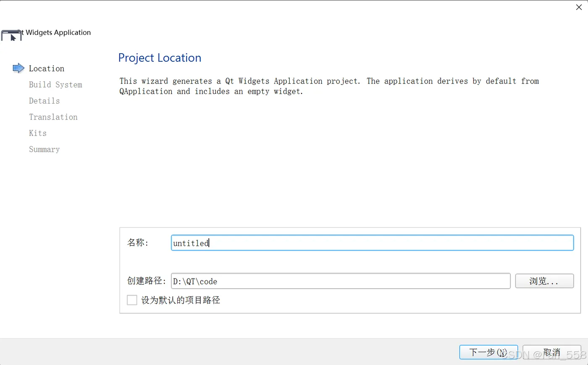Select the Translation wizard step
Image resolution: width=588 pixels, height=365 pixels.
pyautogui.click(x=53, y=117)
